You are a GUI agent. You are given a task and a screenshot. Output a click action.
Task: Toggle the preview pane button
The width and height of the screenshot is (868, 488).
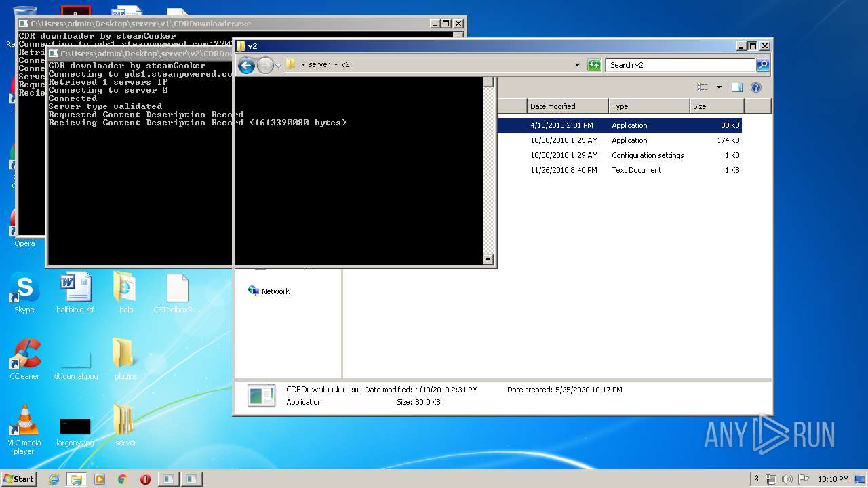737,87
